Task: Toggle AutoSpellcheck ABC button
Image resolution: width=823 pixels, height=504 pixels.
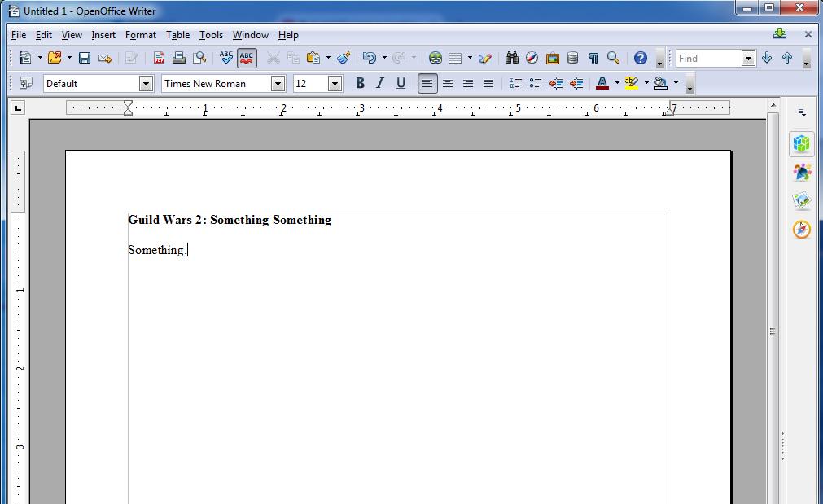Action: click(x=247, y=58)
